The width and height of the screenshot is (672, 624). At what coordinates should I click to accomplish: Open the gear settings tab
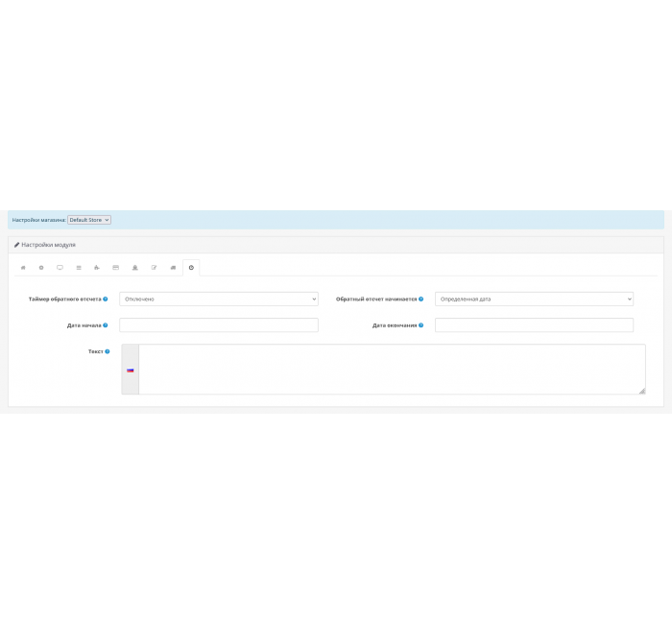[x=41, y=268]
